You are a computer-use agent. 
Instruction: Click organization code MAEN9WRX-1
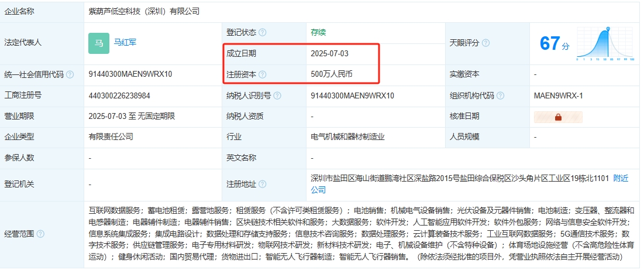(558, 96)
